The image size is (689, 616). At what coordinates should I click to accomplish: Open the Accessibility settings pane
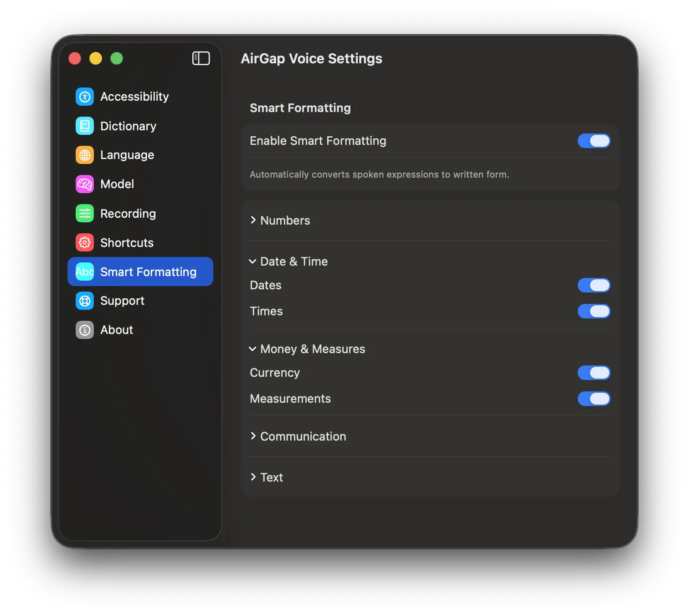(x=140, y=97)
